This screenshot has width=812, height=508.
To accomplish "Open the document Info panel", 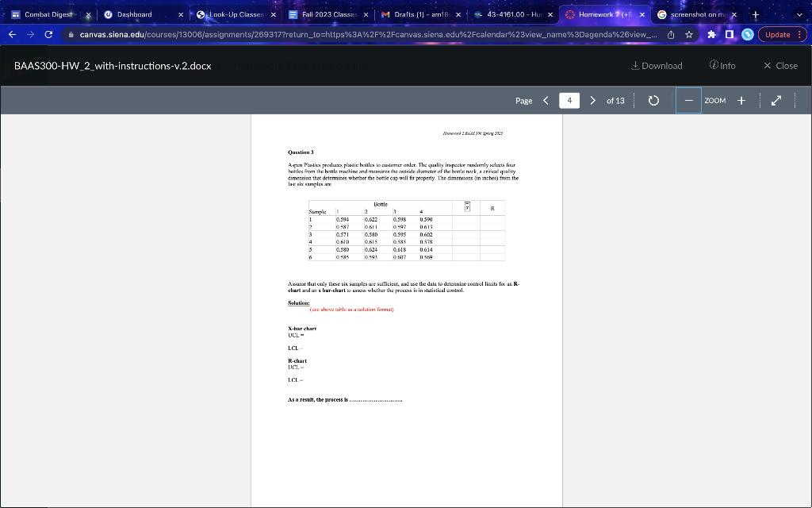I will tap(722, 66).
